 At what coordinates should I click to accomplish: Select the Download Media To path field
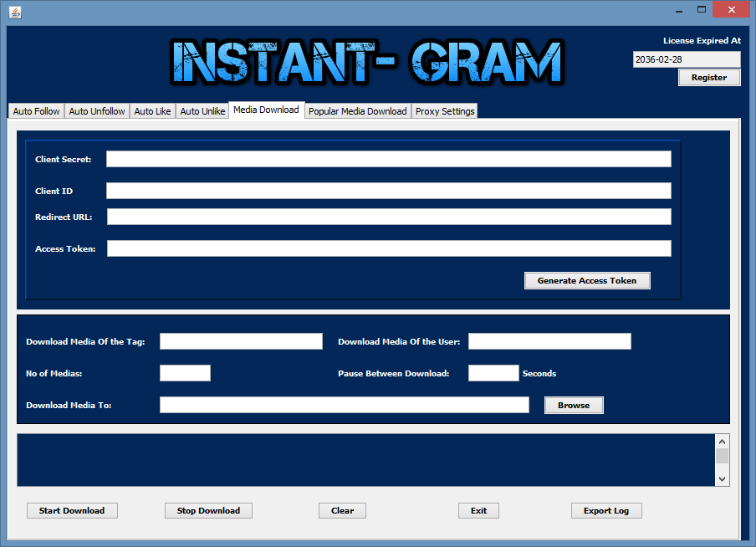(x=345, y=405)
